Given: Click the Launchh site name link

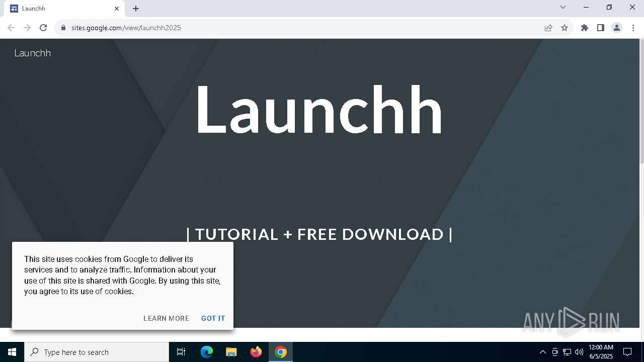Looking at the screenshot, I should click(x=33, y=53).
